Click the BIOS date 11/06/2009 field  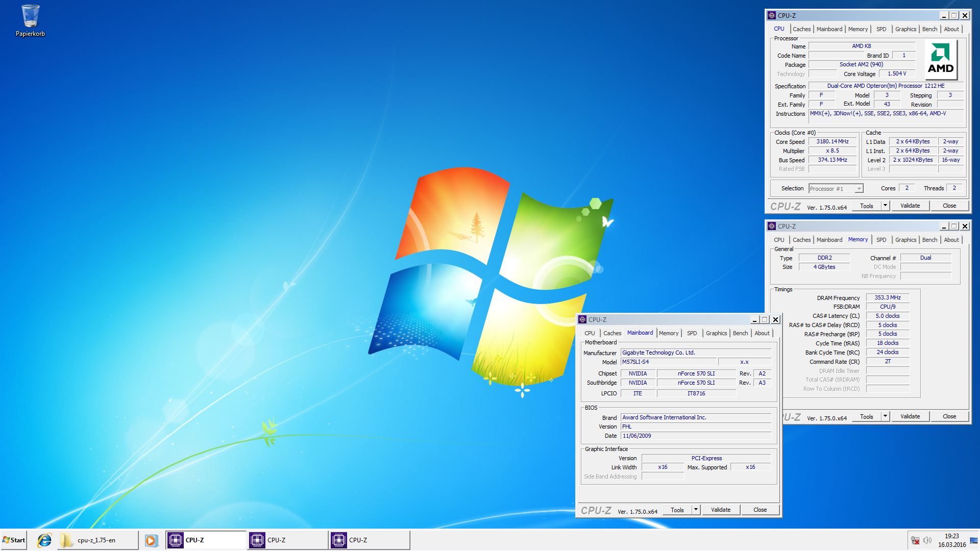[x=696, y=436]
